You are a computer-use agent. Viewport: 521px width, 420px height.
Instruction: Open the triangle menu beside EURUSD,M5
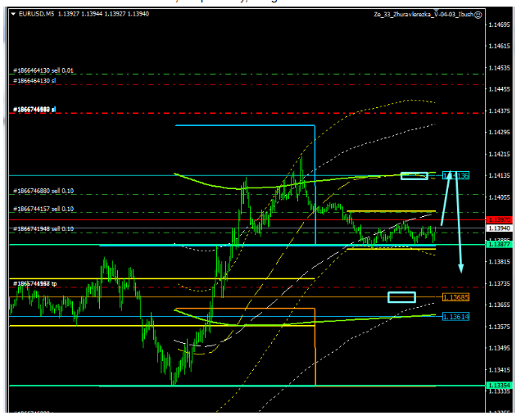(x=13, y=14)
